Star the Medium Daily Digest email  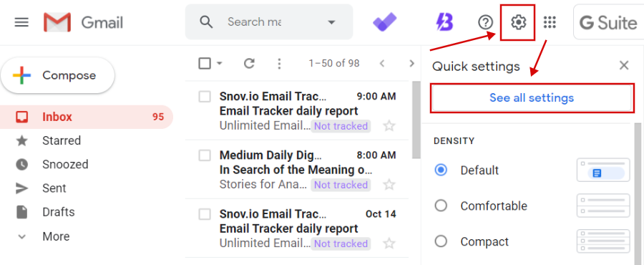[x=389, y=185]
